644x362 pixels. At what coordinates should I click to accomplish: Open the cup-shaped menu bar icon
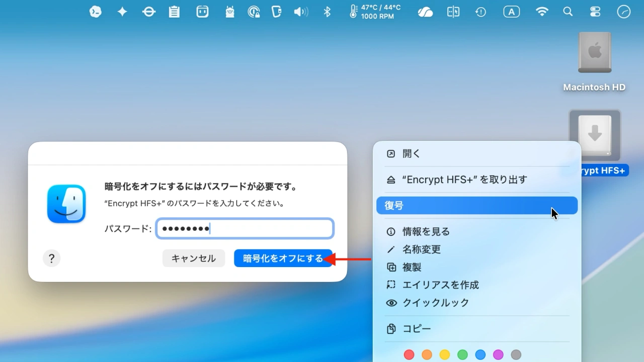point(276,12)
